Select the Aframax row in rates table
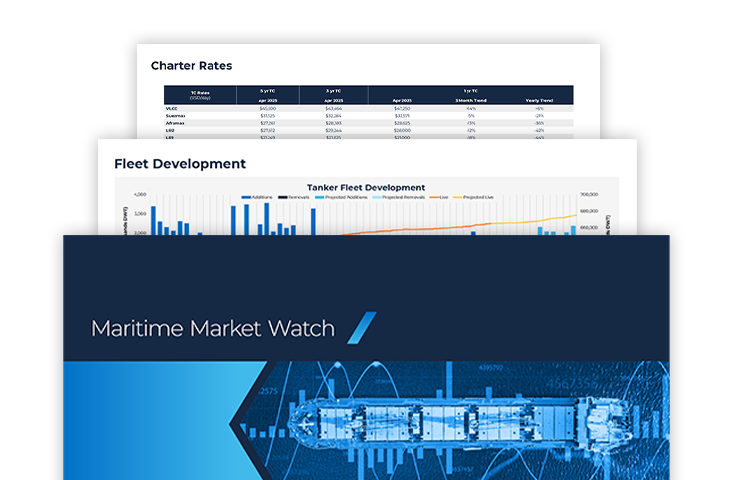This screenshot has height=480, width=734. 175,123
